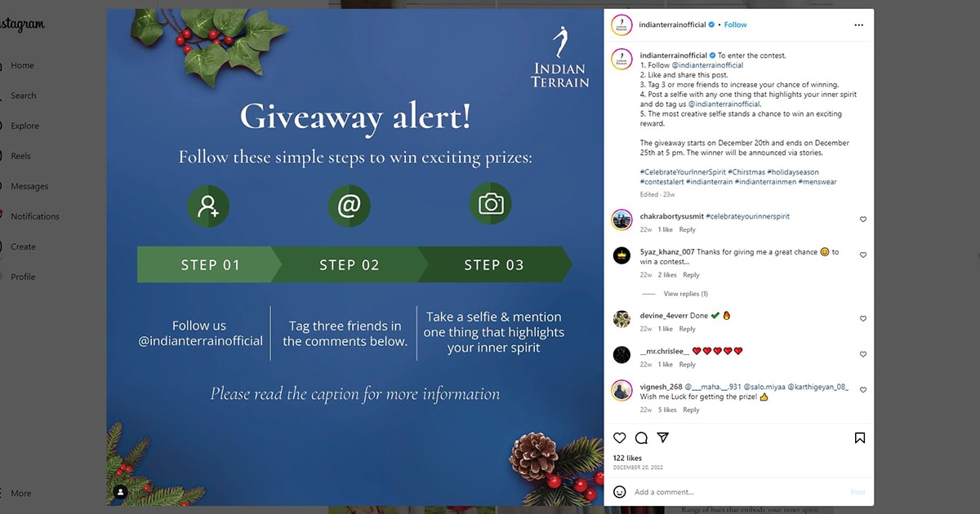Expand View replies (1) thread

click(685, 294)
